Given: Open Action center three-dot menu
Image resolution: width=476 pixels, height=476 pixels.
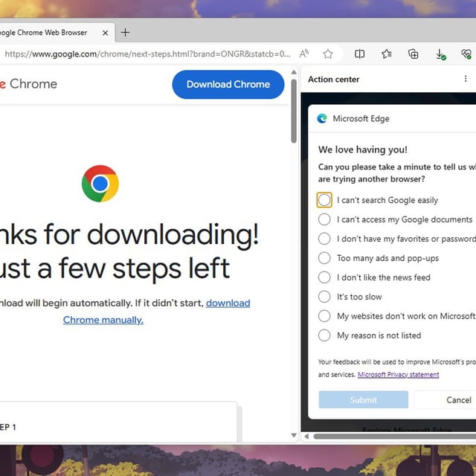Looking at the screenshot, I should tap(466, 79).
